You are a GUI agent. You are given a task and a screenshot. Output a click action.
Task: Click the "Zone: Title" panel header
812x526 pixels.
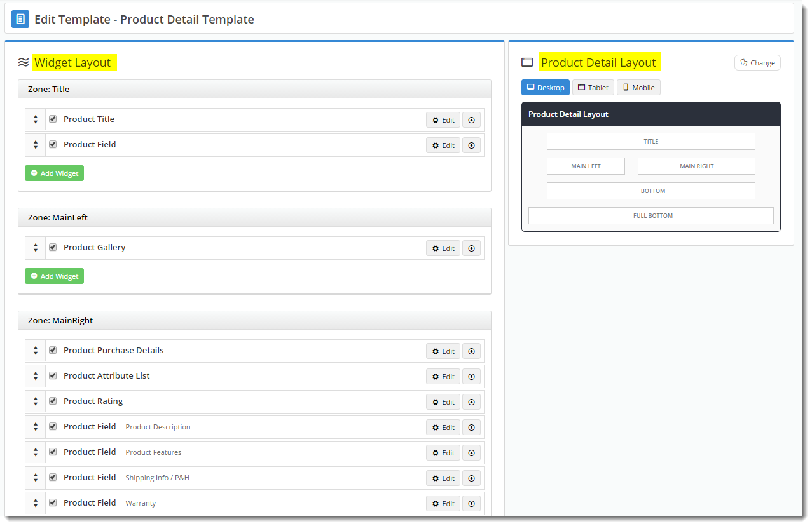[x=254, y=90]
